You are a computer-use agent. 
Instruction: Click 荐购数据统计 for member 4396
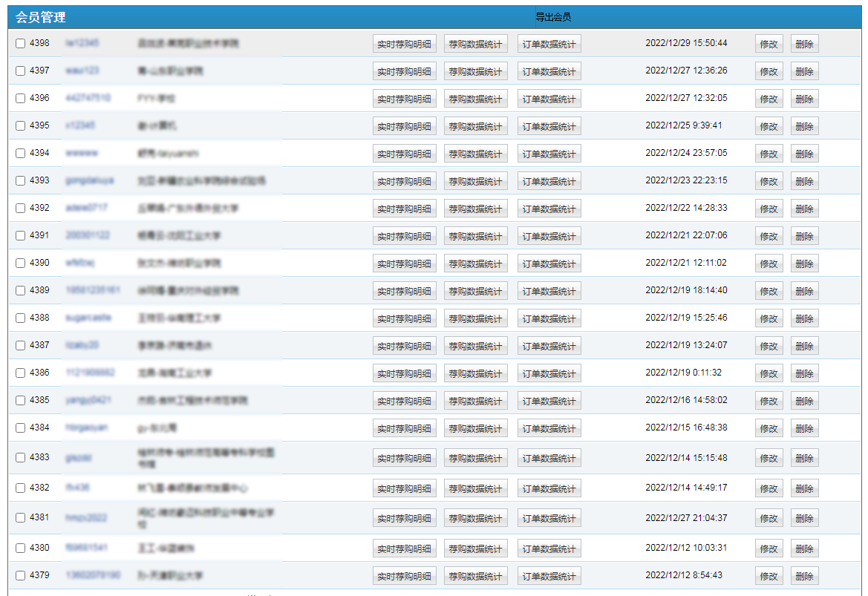[x=475, y=99]
